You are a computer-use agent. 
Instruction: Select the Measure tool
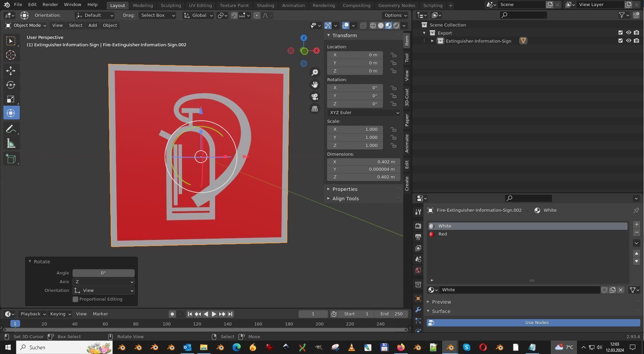[11, 144]
